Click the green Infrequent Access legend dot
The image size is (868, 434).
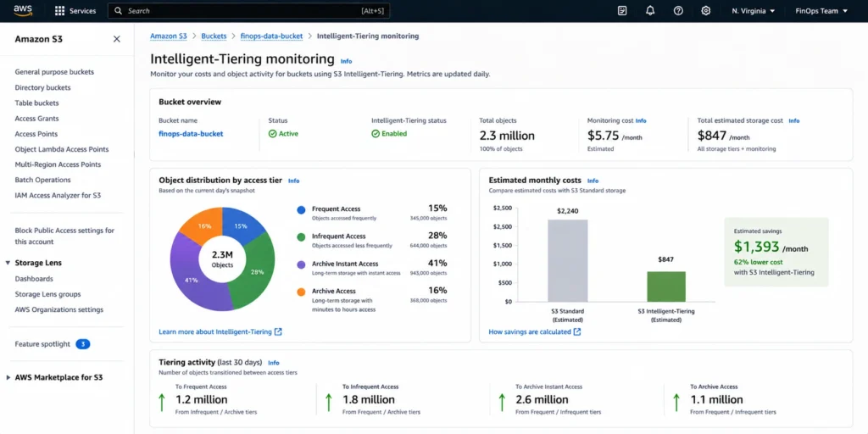301,237
